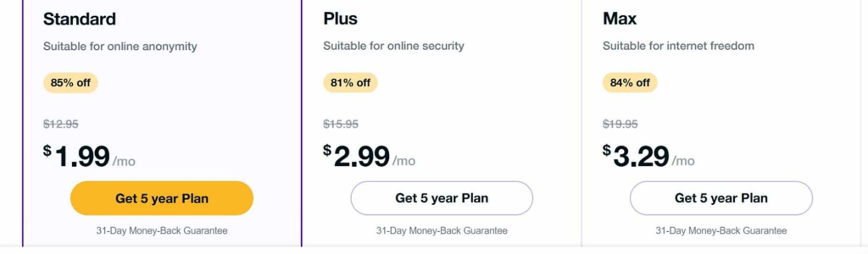Click the 85% off badge
868x254 pixels.
pyautogui.click(x=70, y=83)
